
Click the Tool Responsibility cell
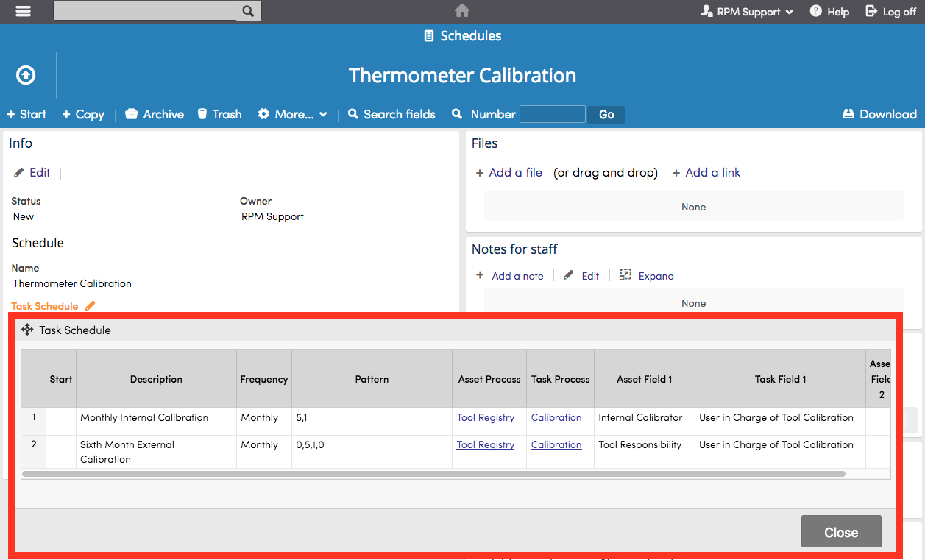pos(645,452)
